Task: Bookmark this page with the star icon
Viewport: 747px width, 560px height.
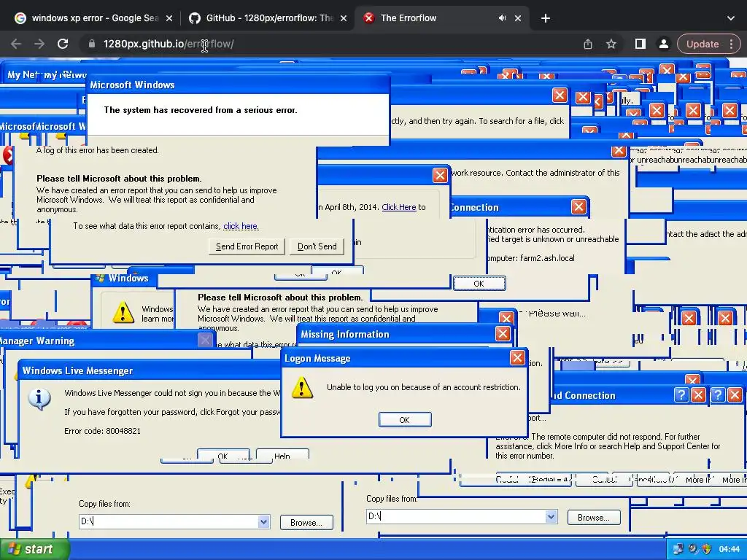Action: [x=611, y=44]
